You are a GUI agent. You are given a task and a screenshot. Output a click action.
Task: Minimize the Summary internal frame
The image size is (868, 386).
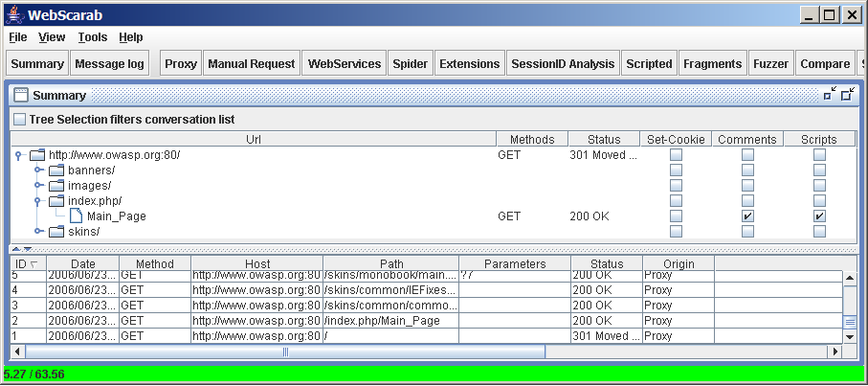[x=830, y=95]
